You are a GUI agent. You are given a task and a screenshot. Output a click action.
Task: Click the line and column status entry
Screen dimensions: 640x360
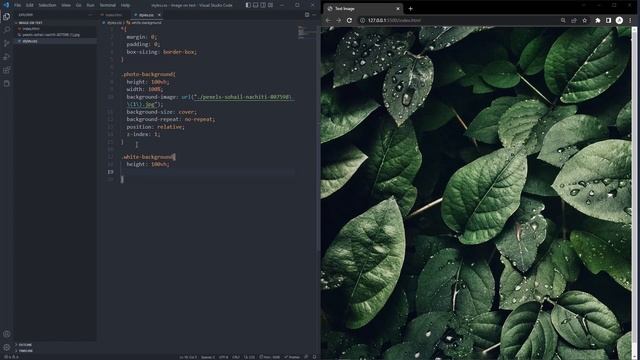pos(188,357)
